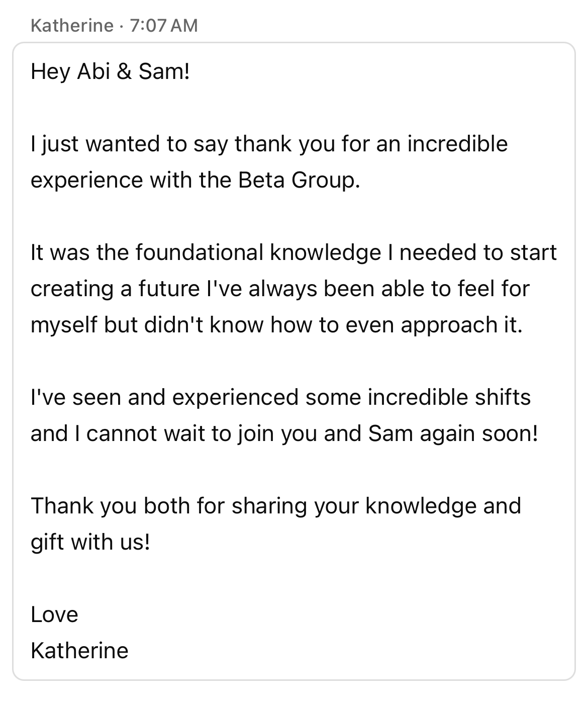Click the line starting "Thank you both for sharing"
588x703 pixels.
tap(276, 506)
